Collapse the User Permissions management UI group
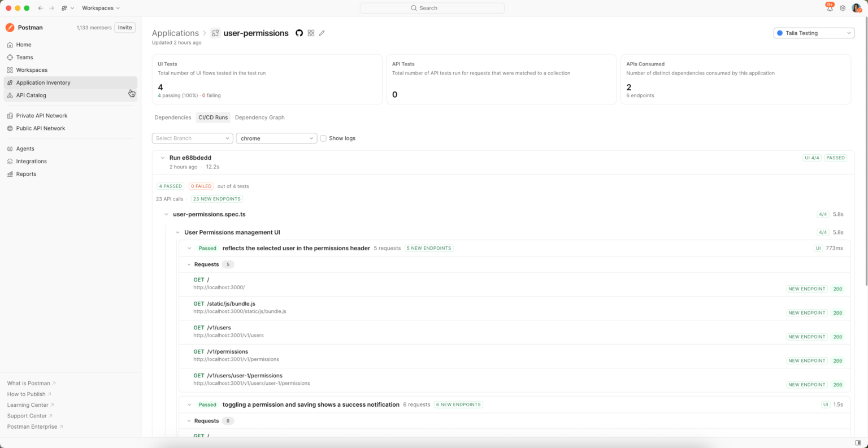 tap(177, 233)
